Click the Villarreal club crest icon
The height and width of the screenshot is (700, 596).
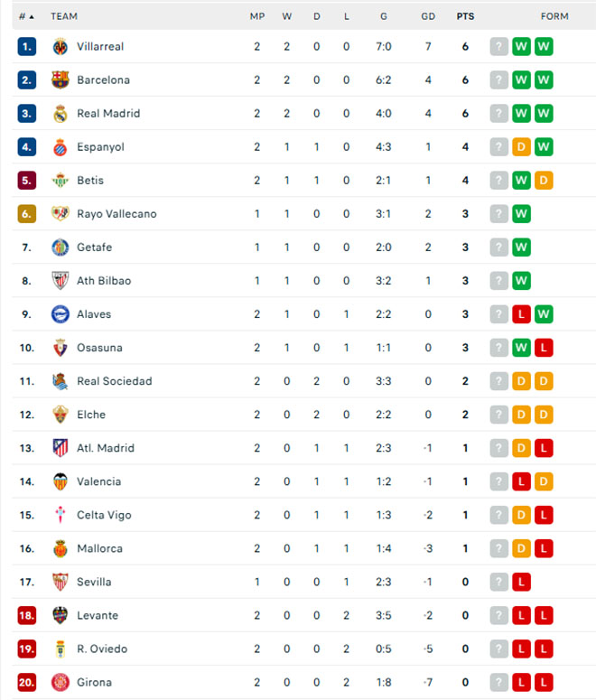tap(61, 46)
